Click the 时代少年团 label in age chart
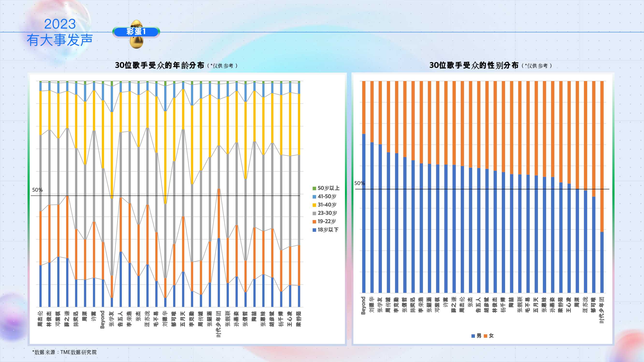This screenshot has width=644, height=362. (219, 324)
